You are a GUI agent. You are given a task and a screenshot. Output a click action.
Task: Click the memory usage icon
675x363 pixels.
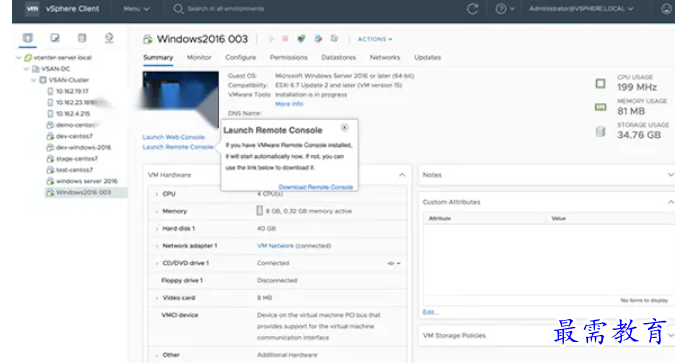[x=600, y=107]
